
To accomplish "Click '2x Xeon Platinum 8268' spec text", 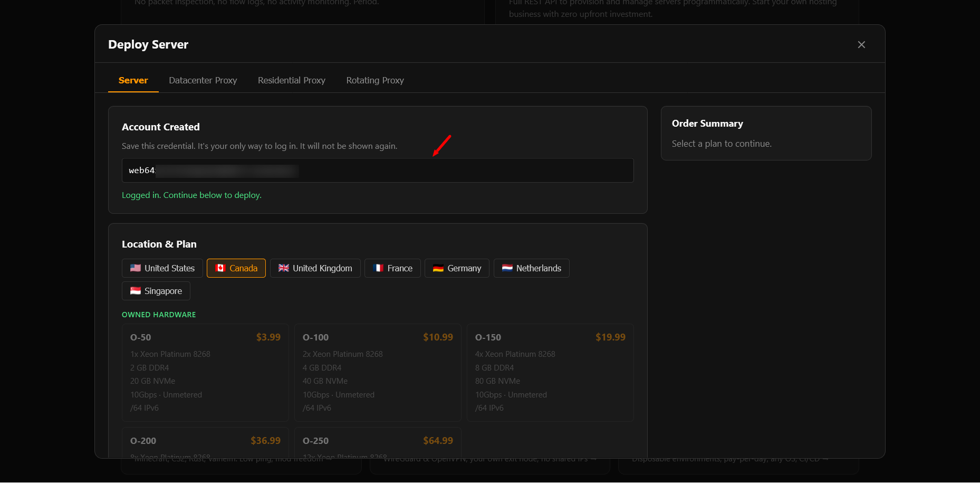I will pos(343,354).
